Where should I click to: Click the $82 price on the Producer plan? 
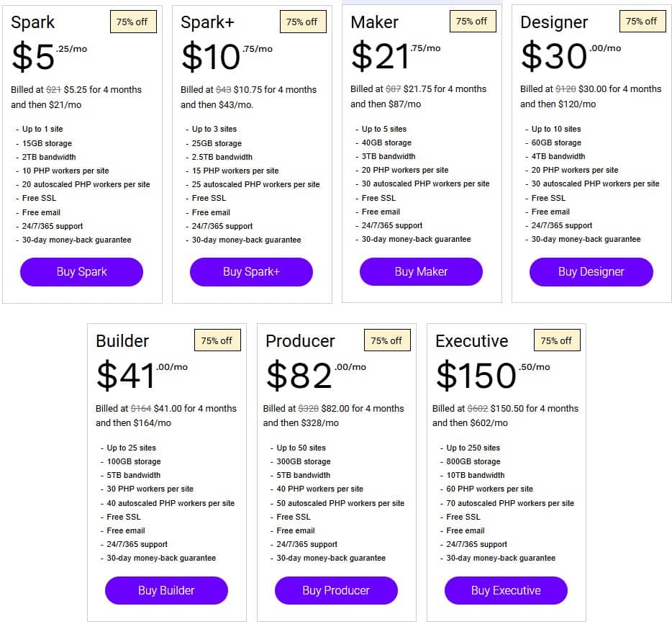pos(299,376)
